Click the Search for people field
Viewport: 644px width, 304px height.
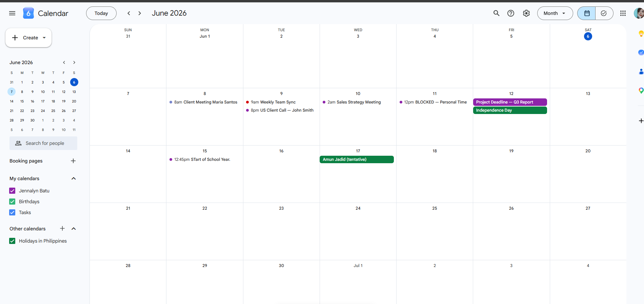click(x=43, y=143)
